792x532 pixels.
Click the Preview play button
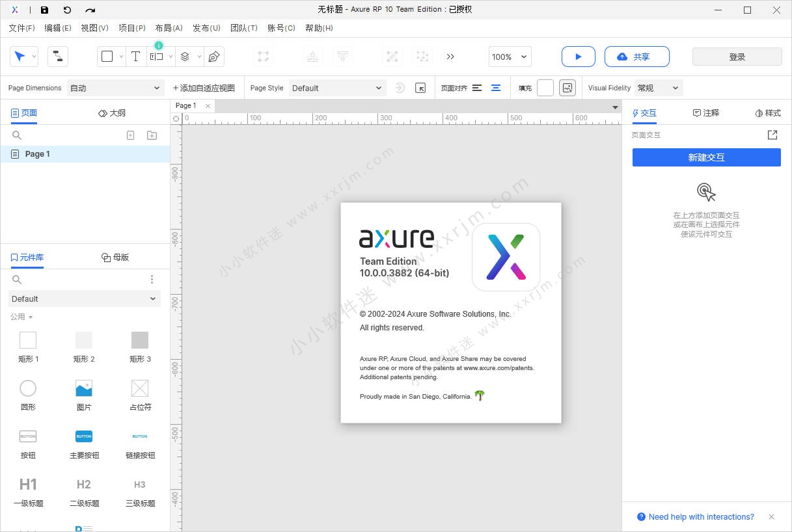coord(578,57)
